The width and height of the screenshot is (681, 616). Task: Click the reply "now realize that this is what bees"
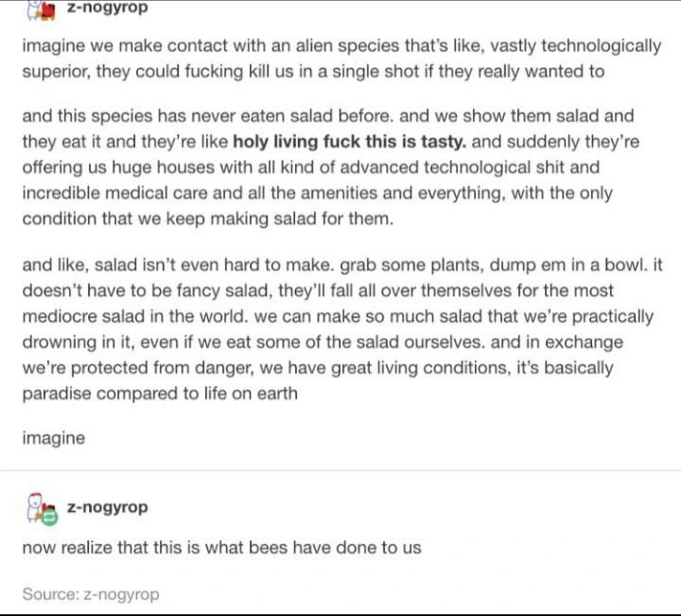tap(221, 547)
